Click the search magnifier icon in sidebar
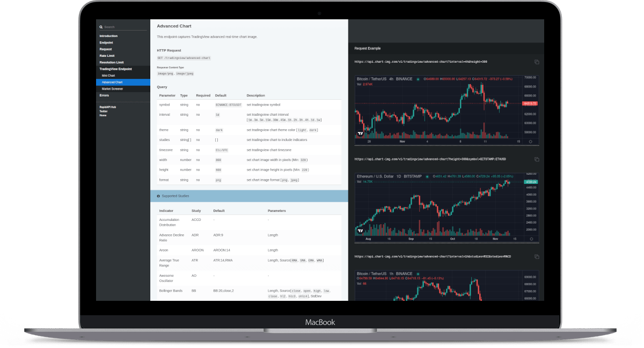644x348 pixels. point(101,27)
